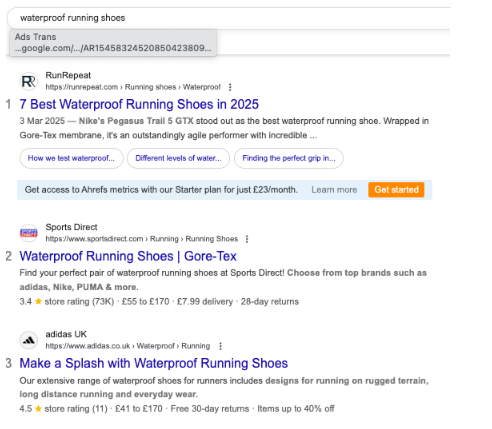This screenshot has height=429, width=492.
Task: Open the three-dot menu for the RunRepeat result
Action: click(230, 87)
